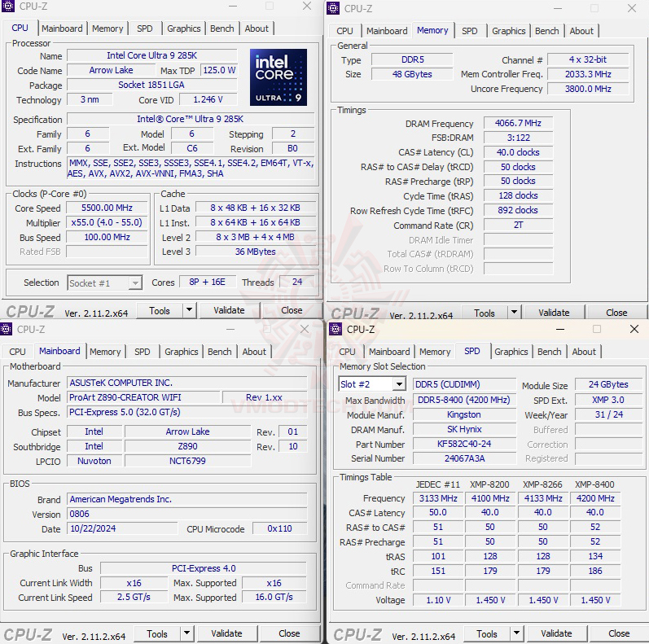Click the DRAM Frequency value '4066.7 MHz'
This screenshot has height=644, width=649.
click(518, 123)
